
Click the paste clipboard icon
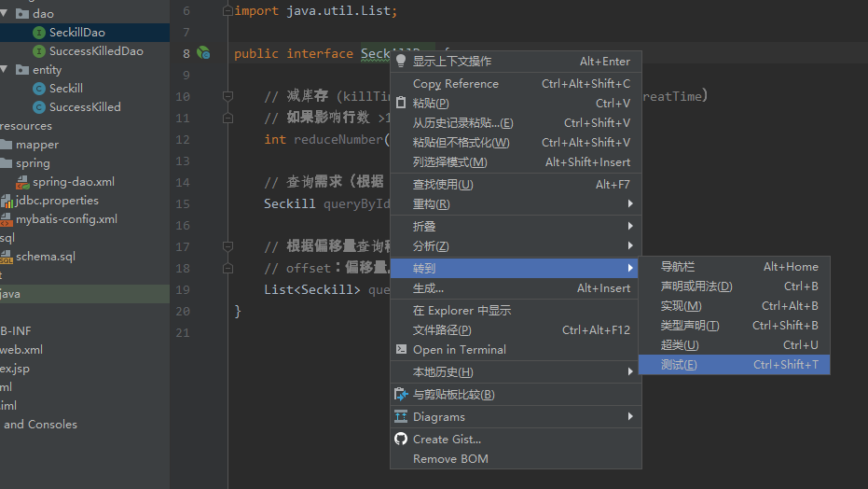401,103
